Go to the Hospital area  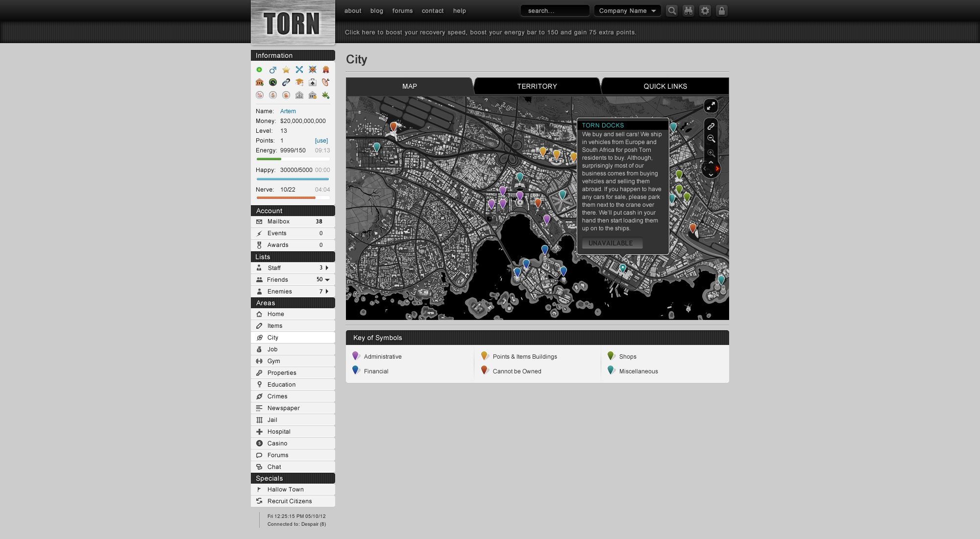point(293,432)
